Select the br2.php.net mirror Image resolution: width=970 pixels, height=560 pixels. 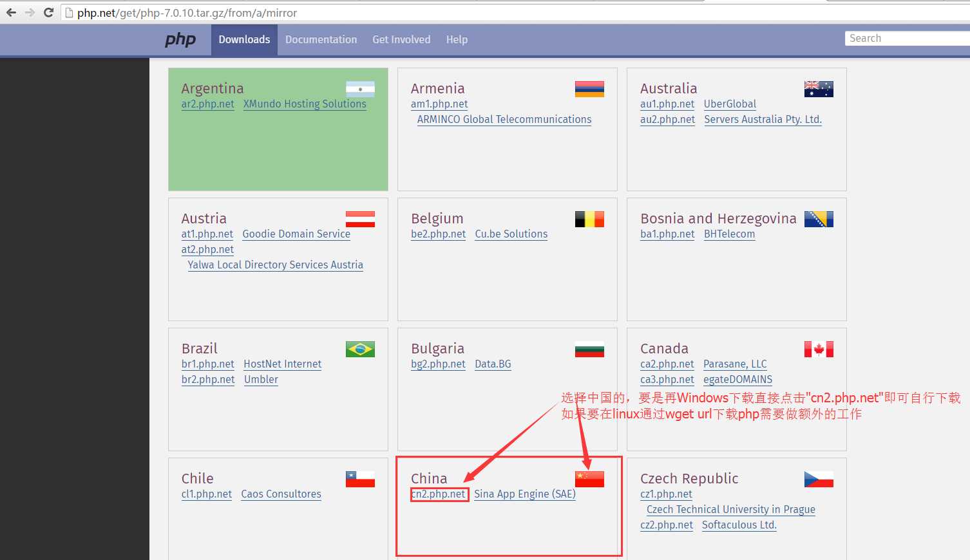pos(208,379)
